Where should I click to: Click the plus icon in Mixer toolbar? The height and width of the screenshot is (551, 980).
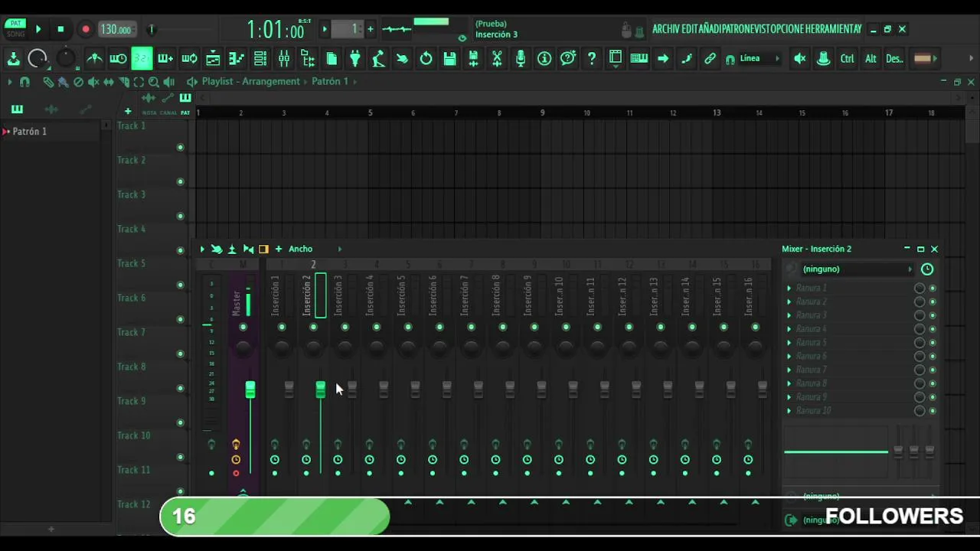tap(279, 249)
